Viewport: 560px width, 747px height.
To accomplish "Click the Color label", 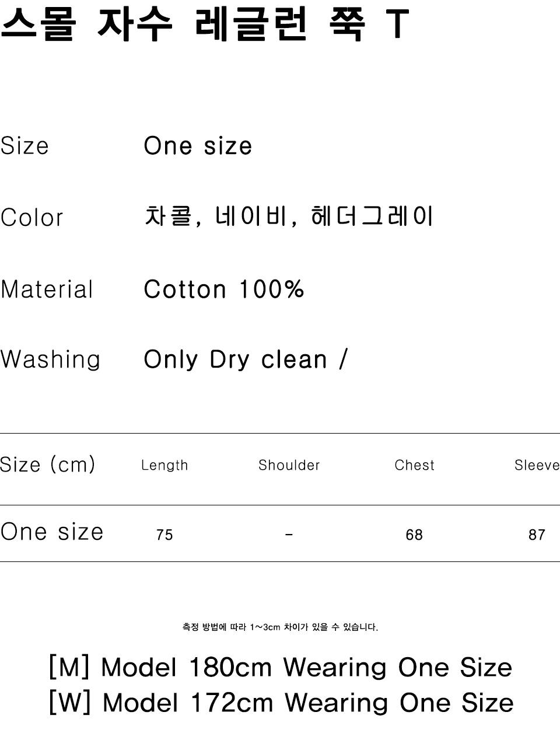I will click(32, 218).
